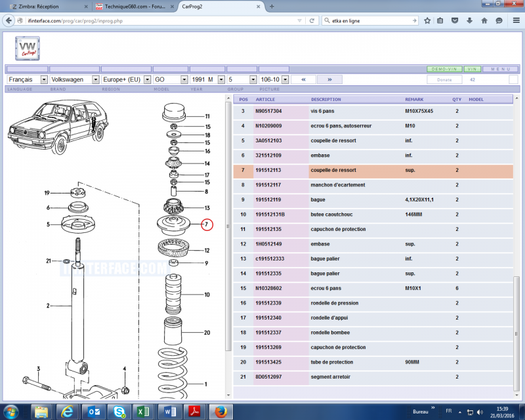This screenshot has height=420, width=525.
Task: Open the Europe+ (EU) region dropdown
Action: tap(126, 79)
